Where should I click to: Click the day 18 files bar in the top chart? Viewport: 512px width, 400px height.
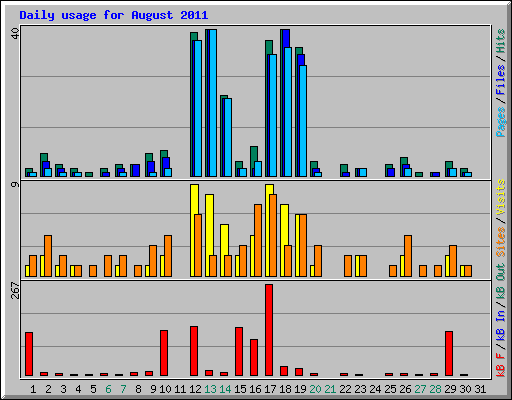pyautogui.click(x=287, y=38)
